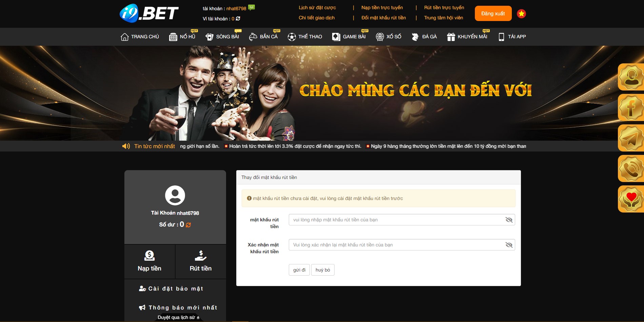Screen dimensions: 644x322
Task: Expand the Thông báo mới nhất section
Action: pyautogui.click(x=179, y=308)
